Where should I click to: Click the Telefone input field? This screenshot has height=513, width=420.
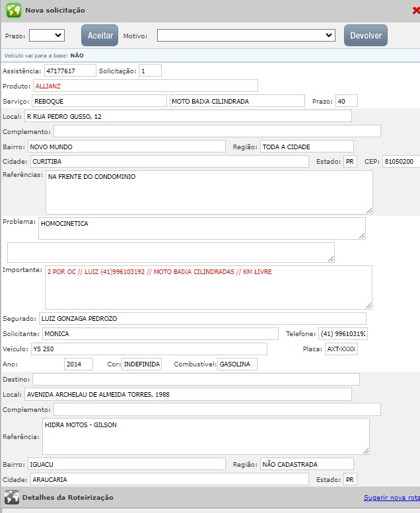[x=342, y=334]
